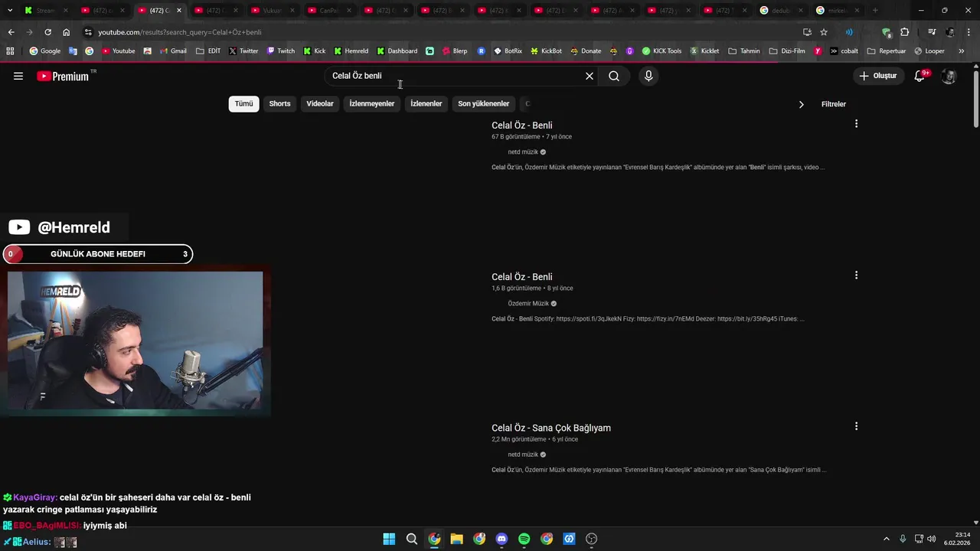Select the Shorts filter chip
Screen dimensions: 980x551
(279, 104)
